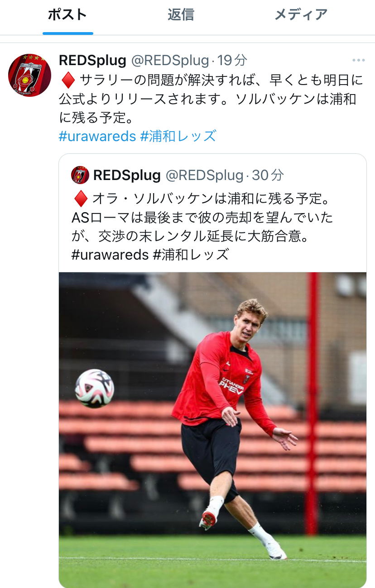
Task: Click #urawareds hashtag inside quoted post
Action: (110, 255)
